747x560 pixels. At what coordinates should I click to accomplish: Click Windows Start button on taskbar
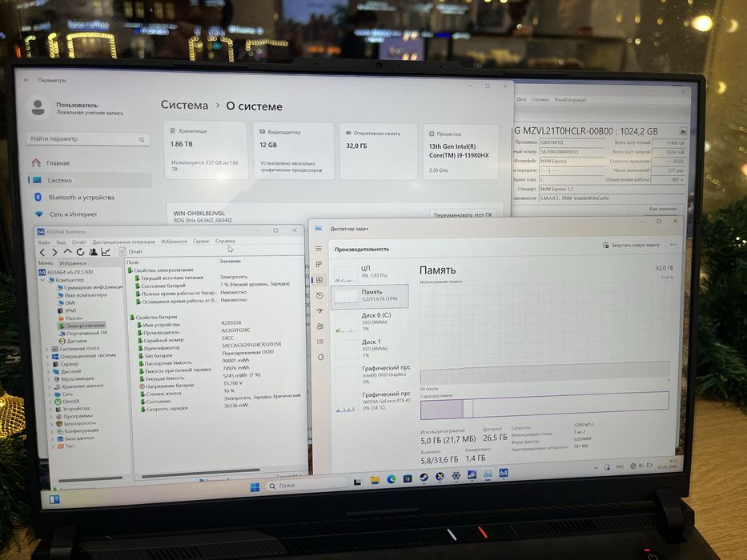pyautogui.click(x=255, y=486)
